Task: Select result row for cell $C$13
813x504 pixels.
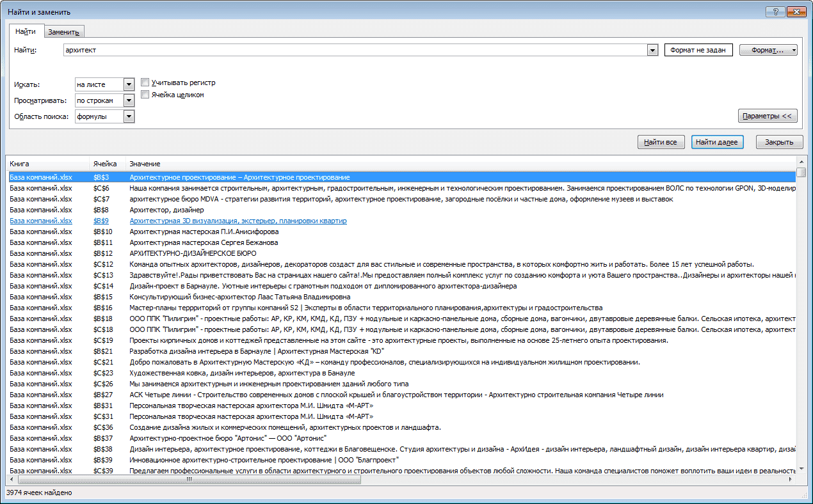Action: coord(401,275)
